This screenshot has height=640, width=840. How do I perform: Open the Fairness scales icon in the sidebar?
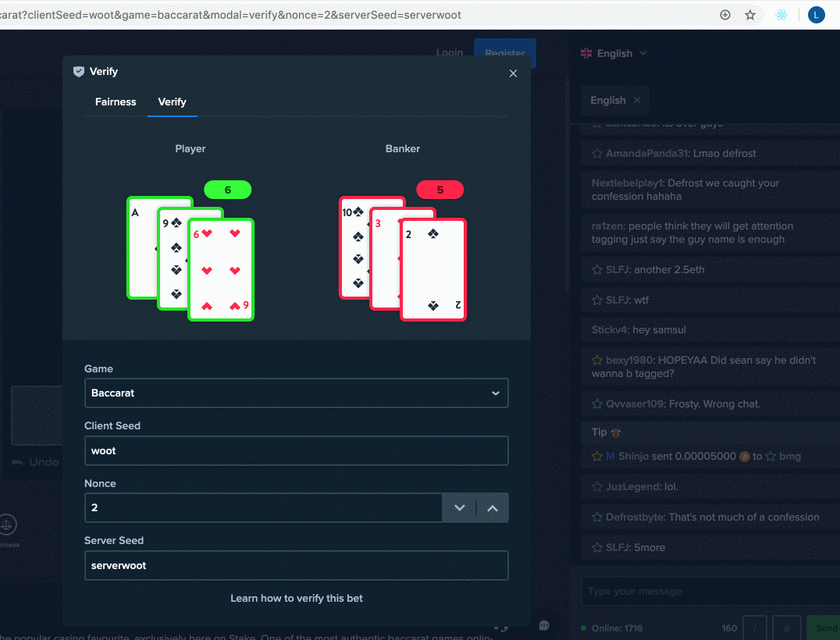click(x=8, y=524)
